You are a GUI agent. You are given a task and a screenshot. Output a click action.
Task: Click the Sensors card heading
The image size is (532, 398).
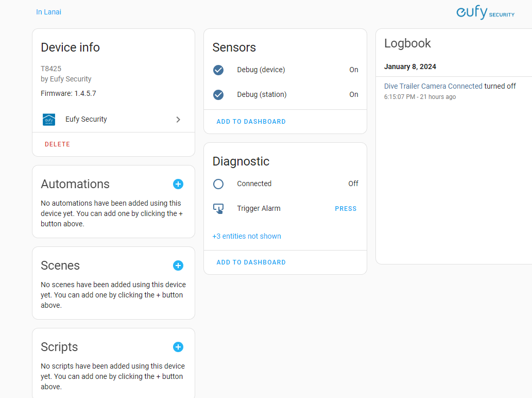pos(234,47)
